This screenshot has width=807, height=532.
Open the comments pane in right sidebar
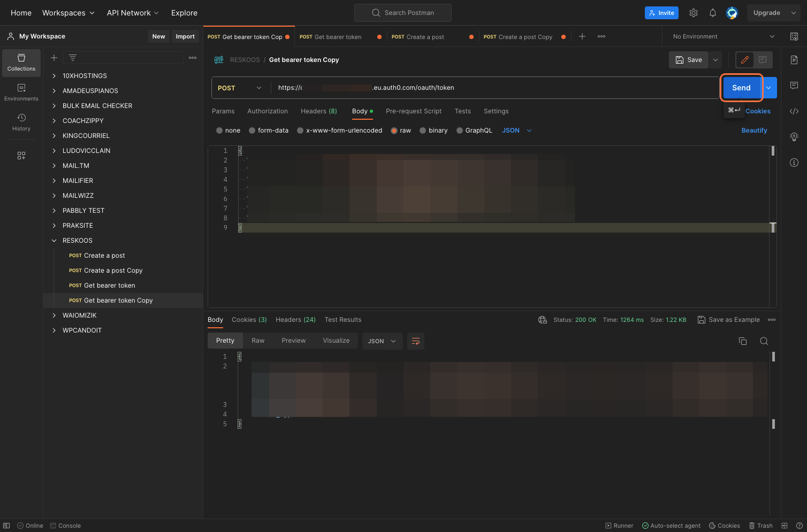(794, 86)
